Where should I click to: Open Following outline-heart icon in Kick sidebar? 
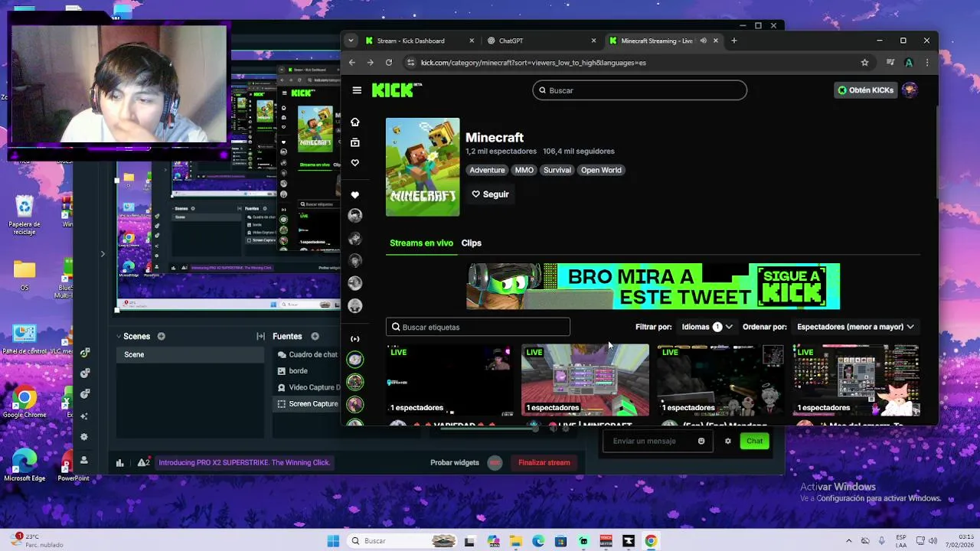point(354,163)
